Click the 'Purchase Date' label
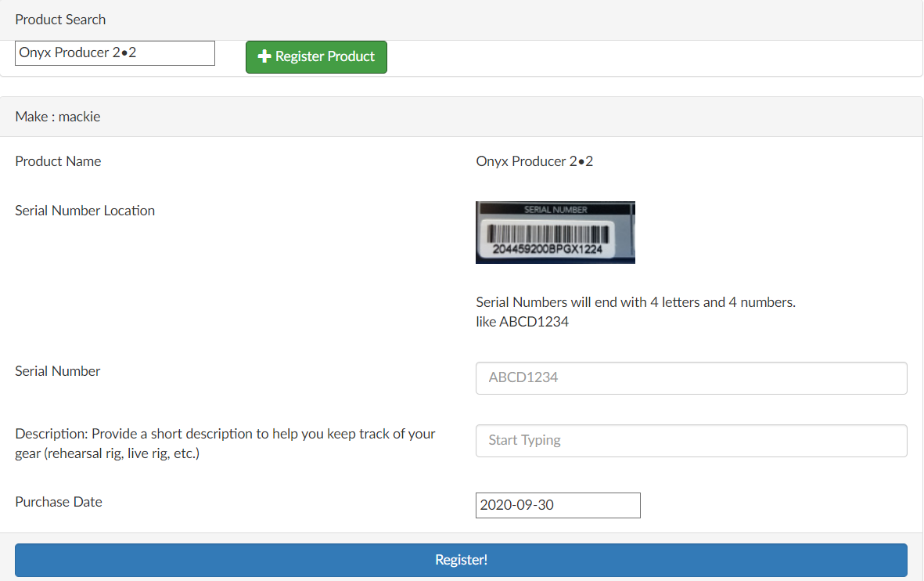The image size is (924, 581). point(59,502)
